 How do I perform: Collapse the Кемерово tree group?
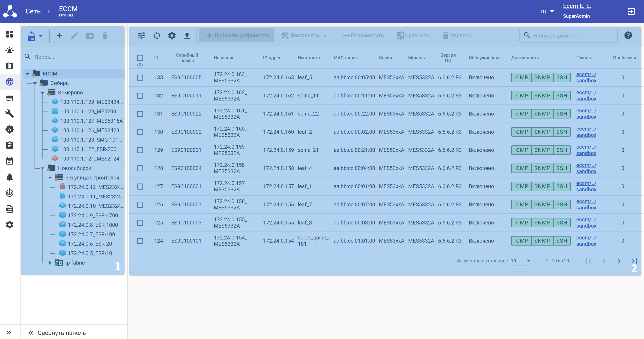click(x=43, y=93)
